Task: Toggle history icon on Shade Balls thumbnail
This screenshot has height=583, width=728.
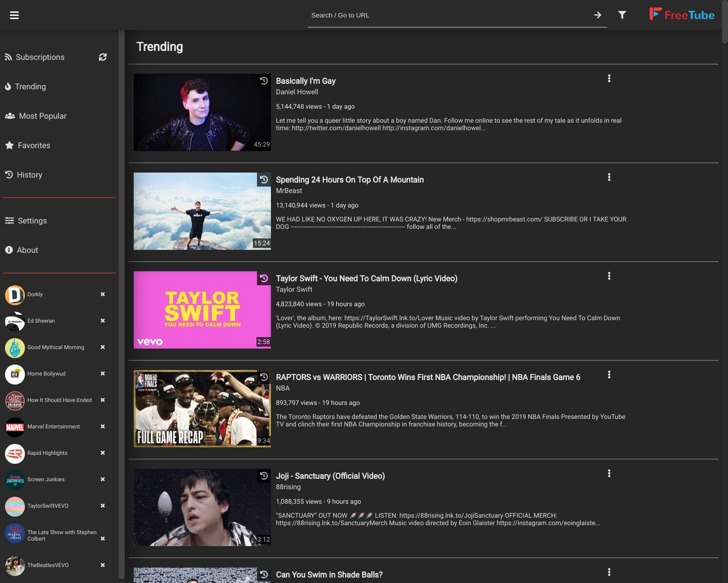Action: coord(264,575)
